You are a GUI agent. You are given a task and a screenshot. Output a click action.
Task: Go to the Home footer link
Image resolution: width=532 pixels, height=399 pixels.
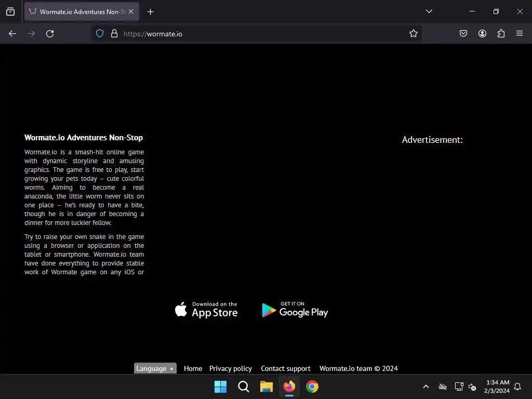[193, 368]
